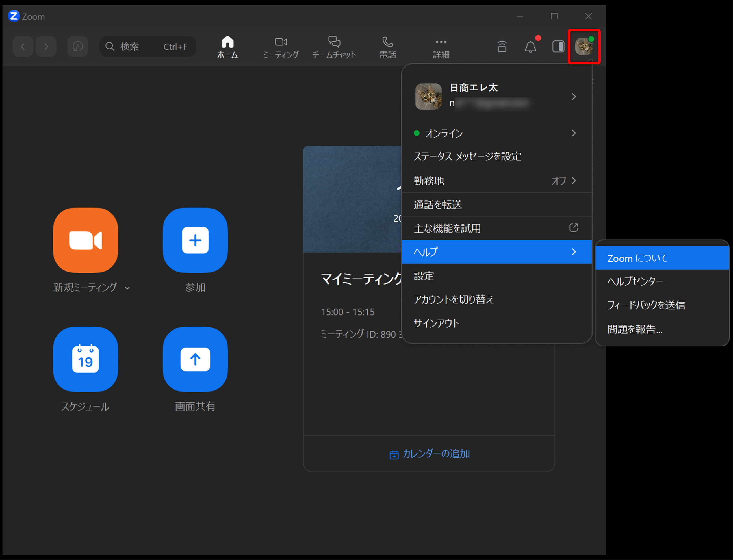Minimize the Zoom window
Viewport: 733px width, 560px height.
(x=520, y=16)
